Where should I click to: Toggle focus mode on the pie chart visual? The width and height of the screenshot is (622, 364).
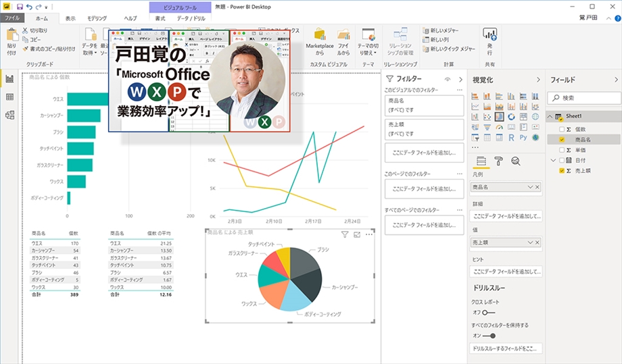click(357, 234)
